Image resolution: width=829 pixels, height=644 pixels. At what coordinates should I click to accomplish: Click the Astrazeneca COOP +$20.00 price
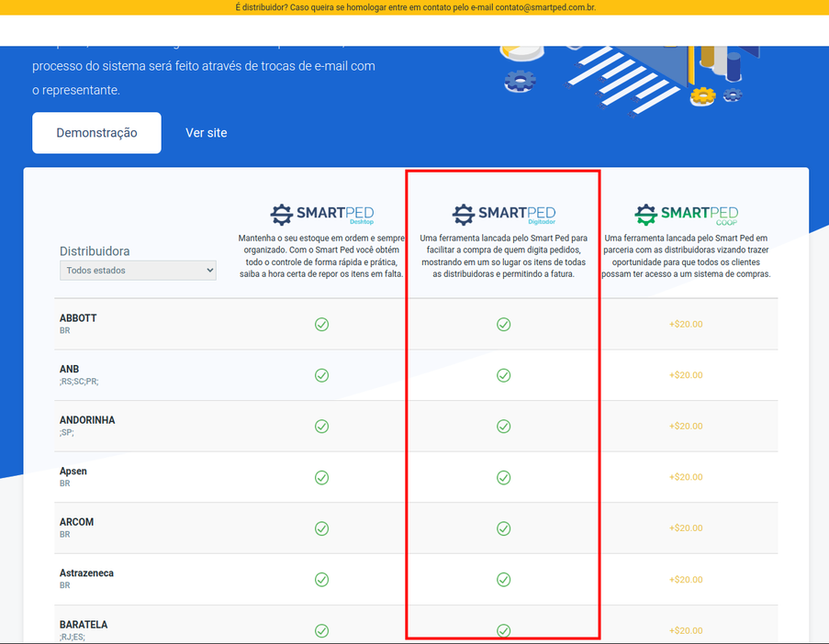pyautogui.click(x=686, y=580)
